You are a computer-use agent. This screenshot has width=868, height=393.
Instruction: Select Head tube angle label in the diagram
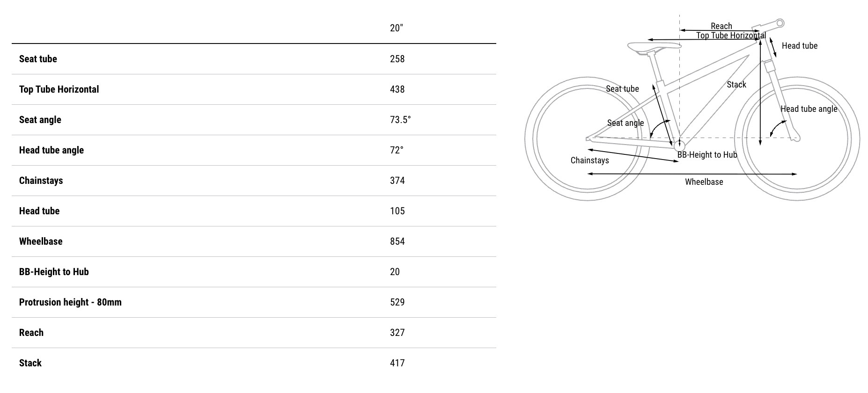click(x=809, y=109)
